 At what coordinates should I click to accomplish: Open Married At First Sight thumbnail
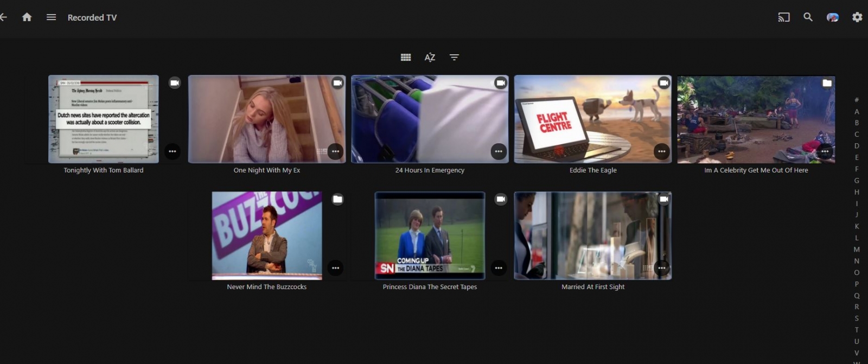tap(593, 235)
